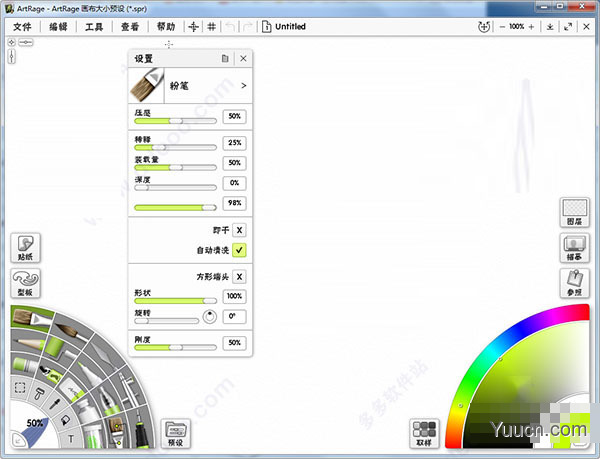Collapse the tool wheel corner arrow
600x459 pixels.
click(x=17, y=440)
